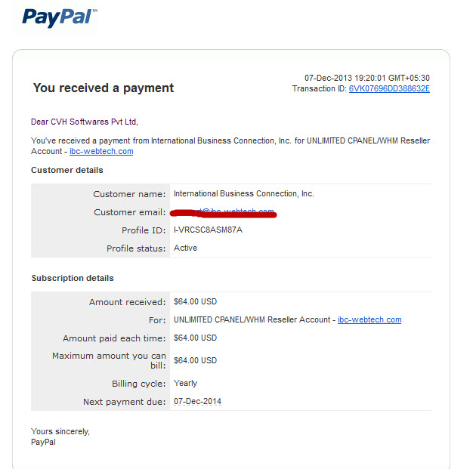This screenshot has height=469, width=476.
Task: Click the Customer details heading
Action: [x=67, y=170]
